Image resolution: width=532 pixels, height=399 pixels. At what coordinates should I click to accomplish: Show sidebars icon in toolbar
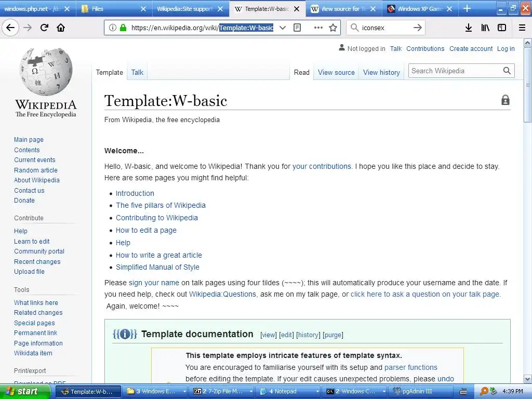(x=502, y=28)
